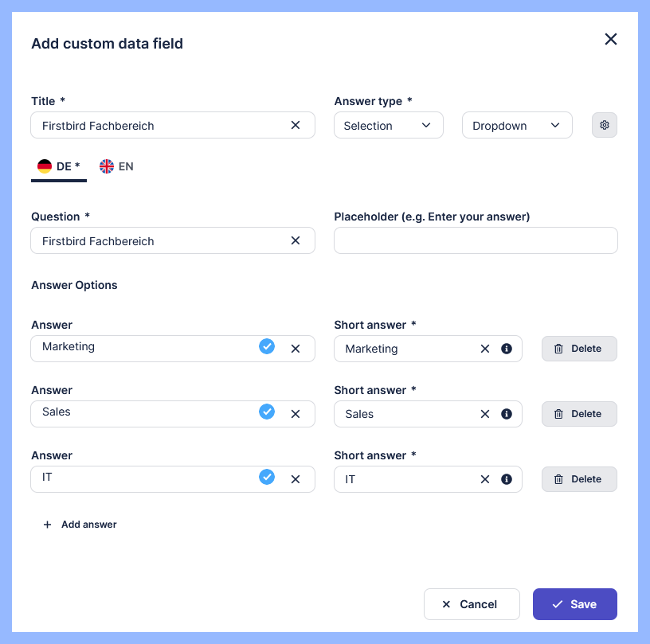This screenshot has width=650, height=644.
Task: Add a new answer option
Action: (x=80, y=525)
